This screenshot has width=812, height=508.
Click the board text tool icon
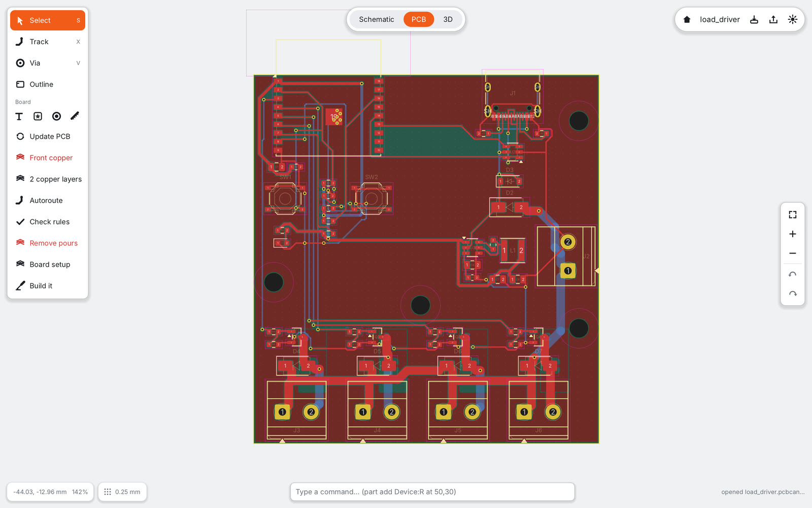coord(19,116)
